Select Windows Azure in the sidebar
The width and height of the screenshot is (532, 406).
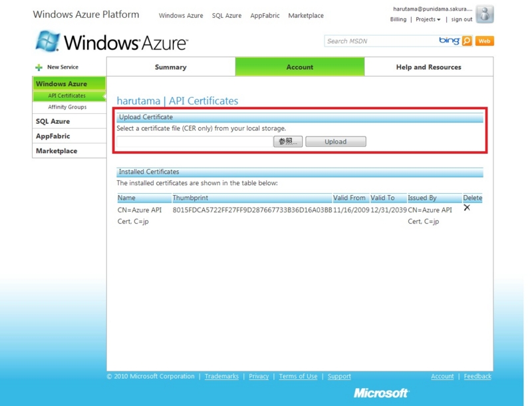coord(69,83)
